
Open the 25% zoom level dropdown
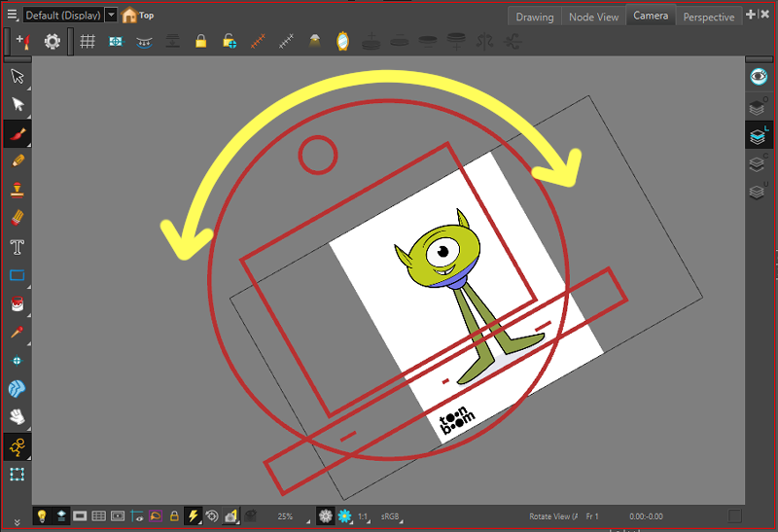[288, 516]
